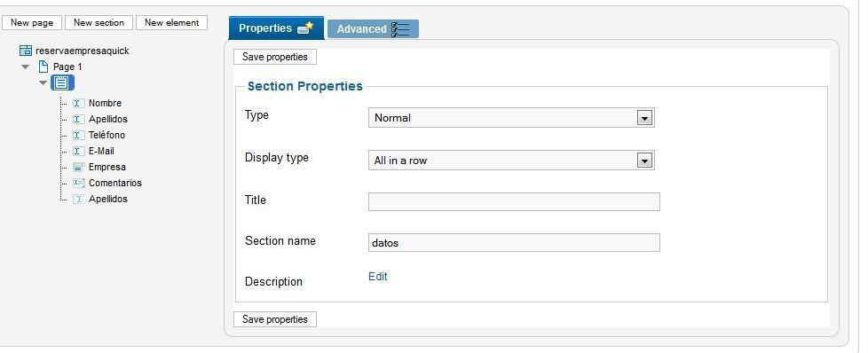Open the Description Edit link
The height and width of the screenshot is (353, 868).
click(377, 277)
